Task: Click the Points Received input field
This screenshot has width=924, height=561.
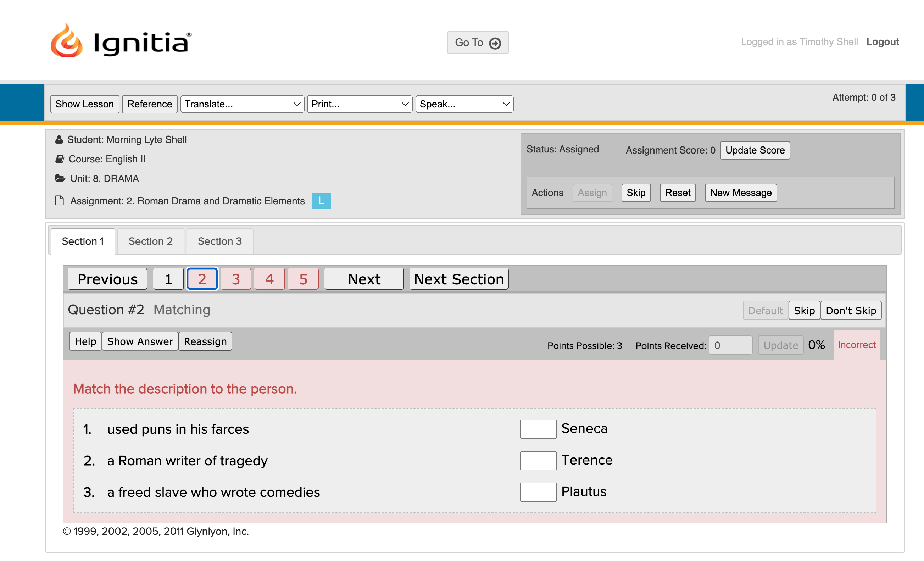Action: tap(730, 345)
